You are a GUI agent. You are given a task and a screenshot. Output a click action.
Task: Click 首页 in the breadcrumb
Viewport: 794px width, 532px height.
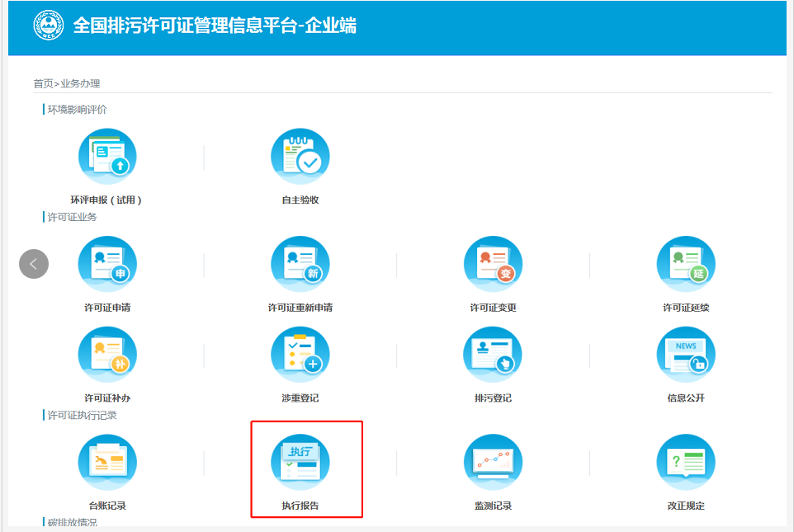(43, 83)
